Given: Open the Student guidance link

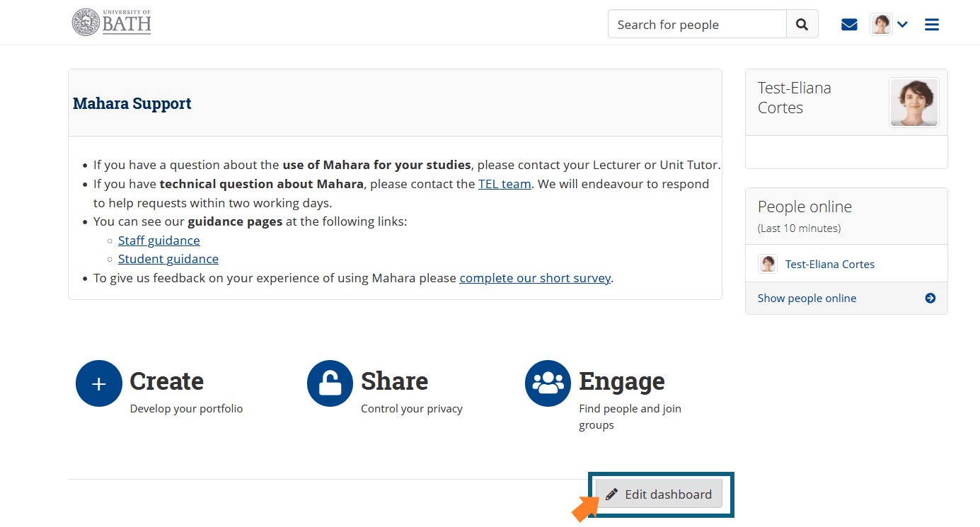Looking at the screenshot, I should tap(168, 258).
